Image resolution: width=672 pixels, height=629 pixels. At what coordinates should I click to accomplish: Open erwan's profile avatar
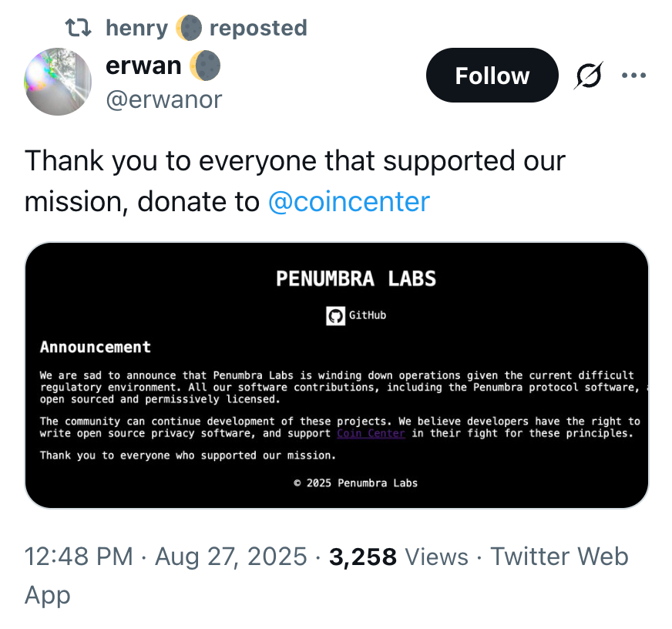click(x=58, y=82)
